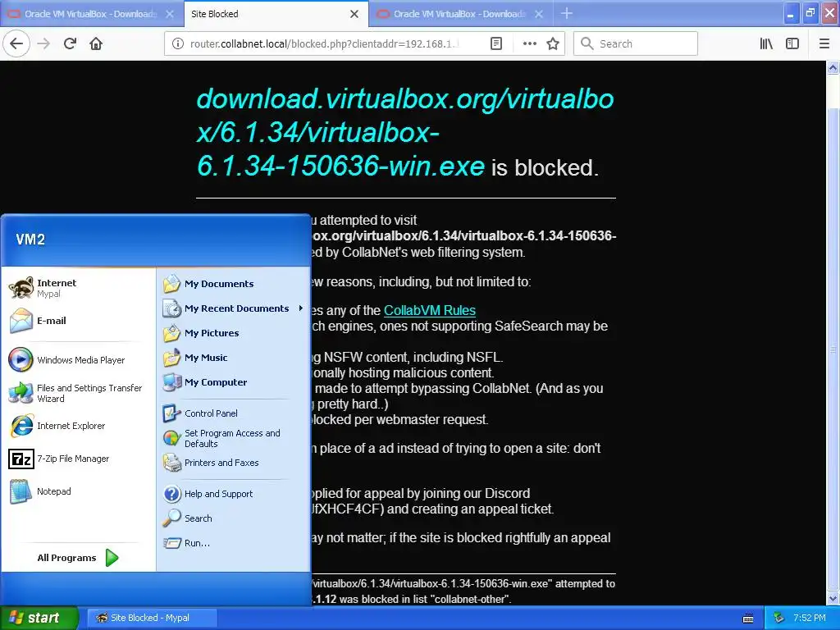Open Set Program Access and Defaults
The image size is (840, 630).
(x=233, y=438)
